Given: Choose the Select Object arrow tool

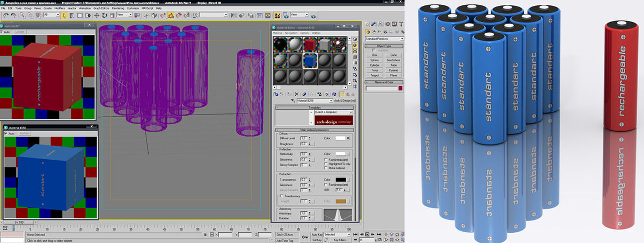Looking at the screenshot, I should [64, 16].
